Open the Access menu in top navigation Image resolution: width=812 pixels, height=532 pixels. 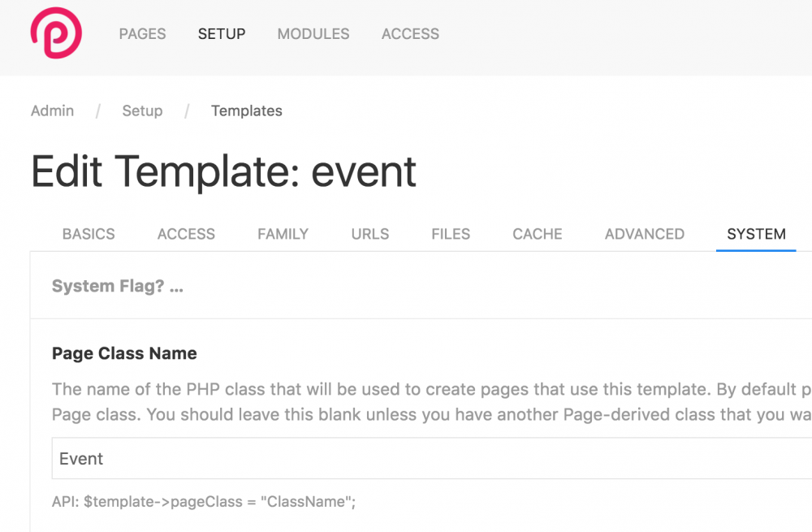point(410,34)
